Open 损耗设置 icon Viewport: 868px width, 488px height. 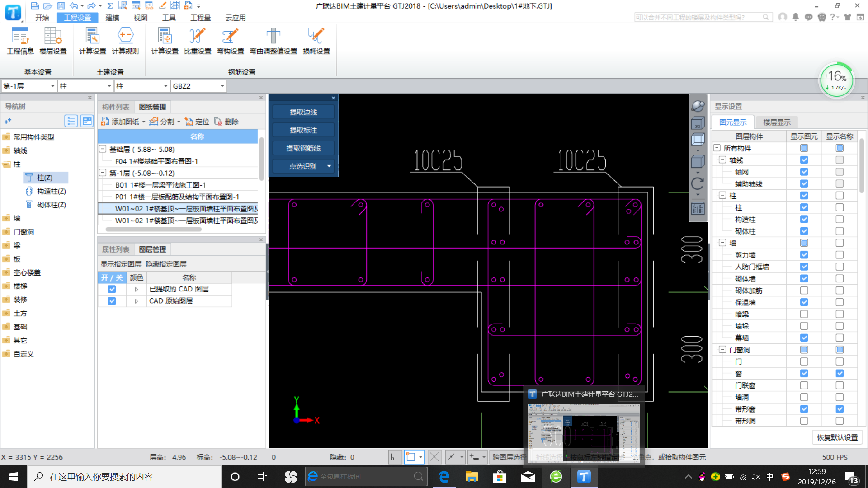316,41
